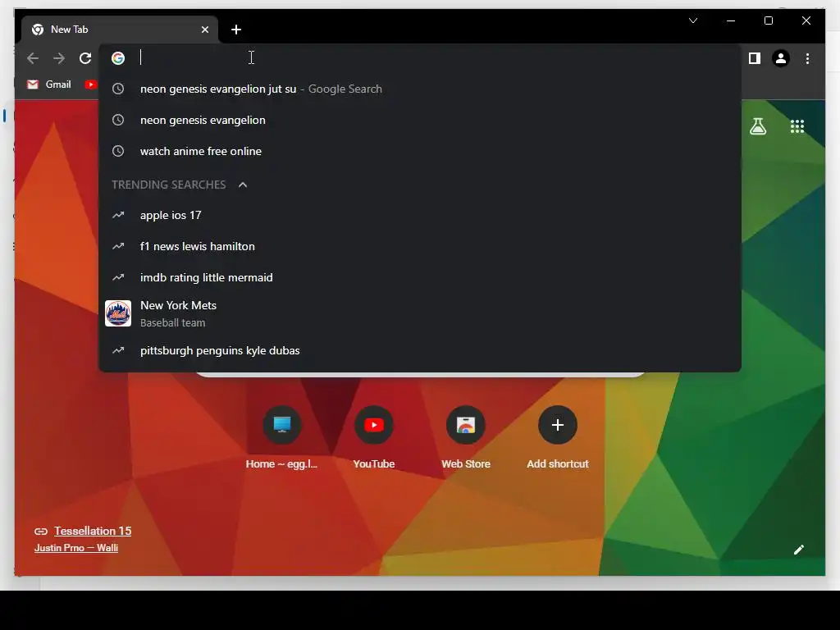The width and height of the screenshot is (840, 630).
Task: Reload the current page
Action: click(85, 58)
